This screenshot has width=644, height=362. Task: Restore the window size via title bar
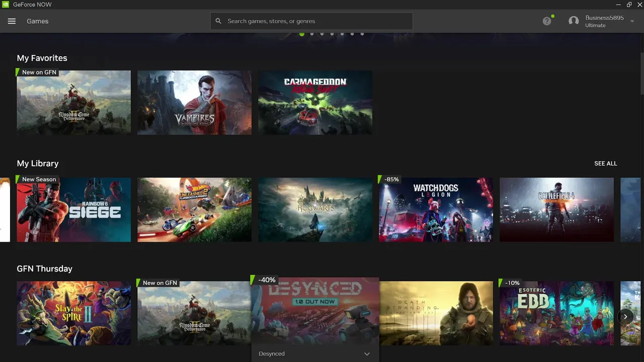(x=629, y=5)
